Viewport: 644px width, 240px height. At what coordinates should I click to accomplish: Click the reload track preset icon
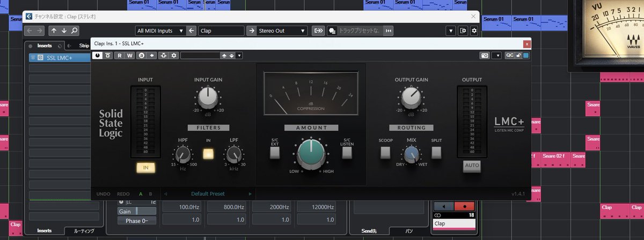[x=389, y=31]
